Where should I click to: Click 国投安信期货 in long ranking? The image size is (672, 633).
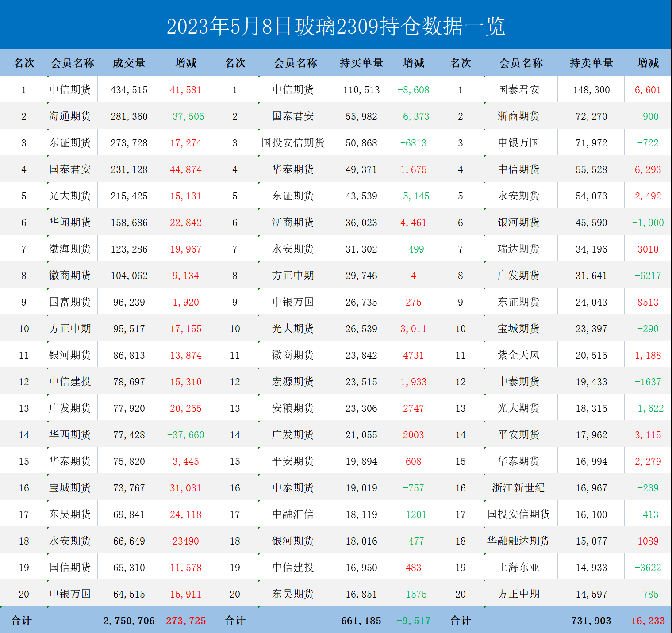293,143
